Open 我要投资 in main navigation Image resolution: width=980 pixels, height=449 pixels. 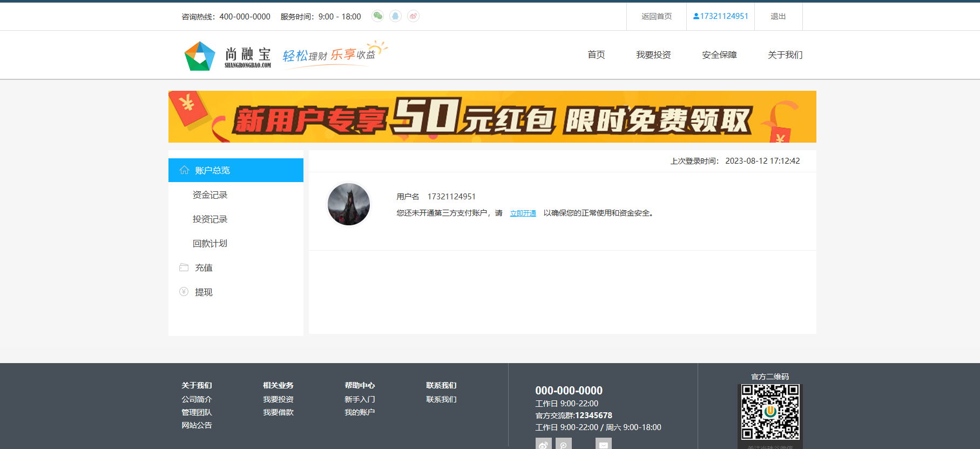(x=653, y=55)
